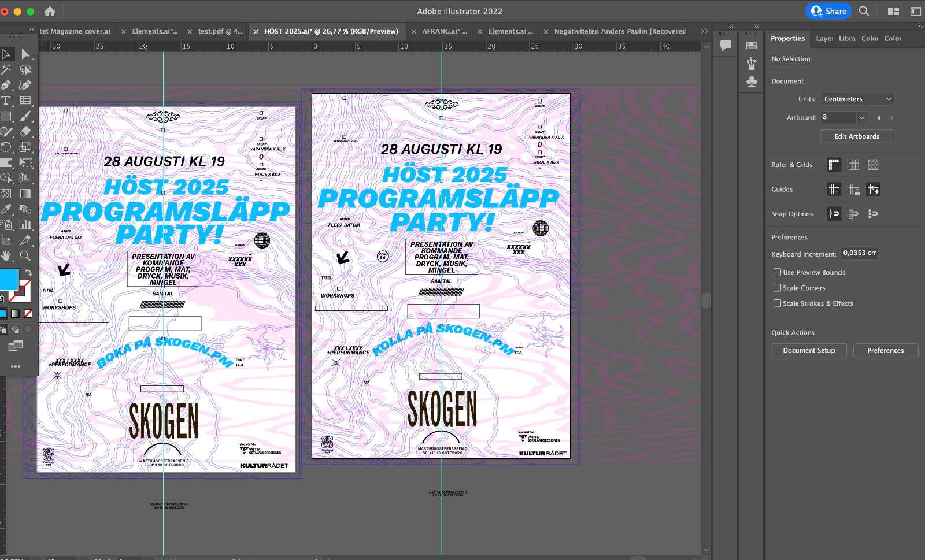This screenshot has width=925, height=560.
Task: Click the Change Screen Mode icon
Action: (16, 346)
